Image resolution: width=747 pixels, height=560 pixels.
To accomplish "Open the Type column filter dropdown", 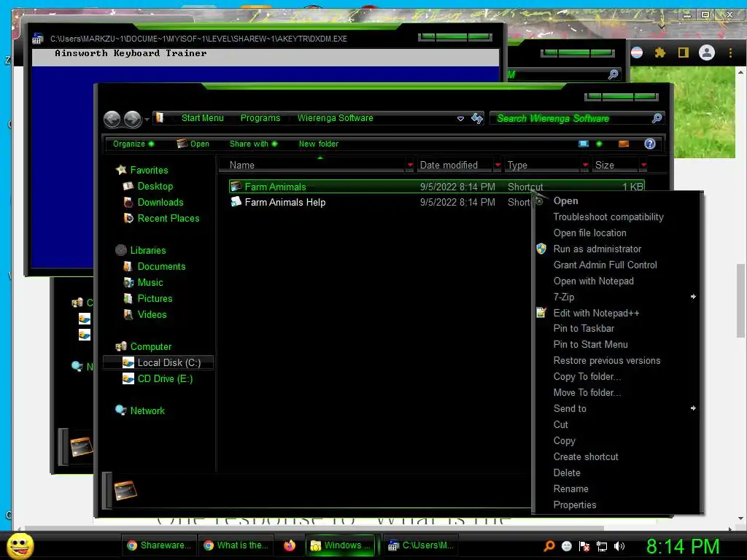I will [x=585, y=165].
